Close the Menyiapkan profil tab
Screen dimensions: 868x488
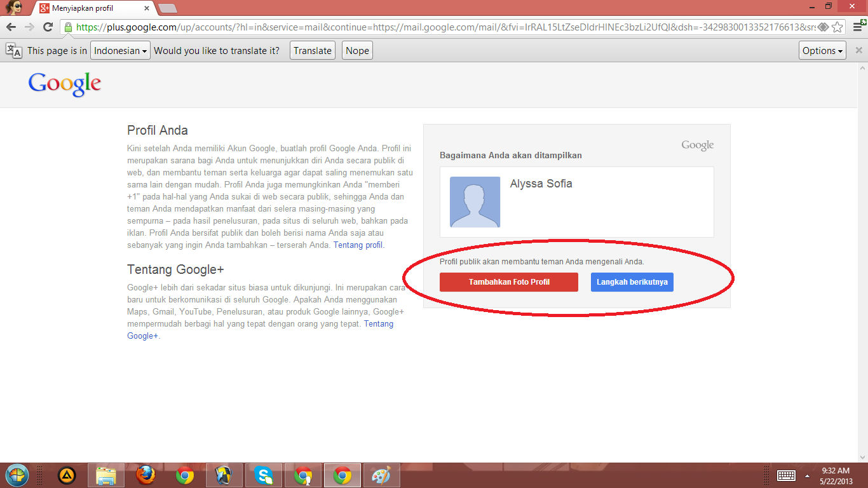pos(147,8)
